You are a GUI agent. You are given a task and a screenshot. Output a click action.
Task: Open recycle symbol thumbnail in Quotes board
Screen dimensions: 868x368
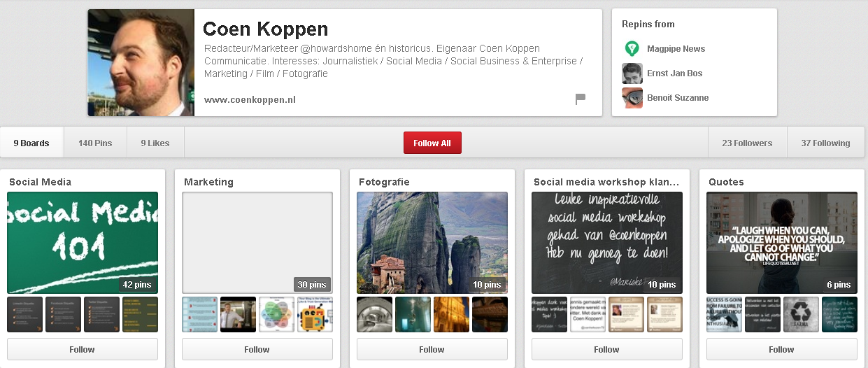point(801,314)
